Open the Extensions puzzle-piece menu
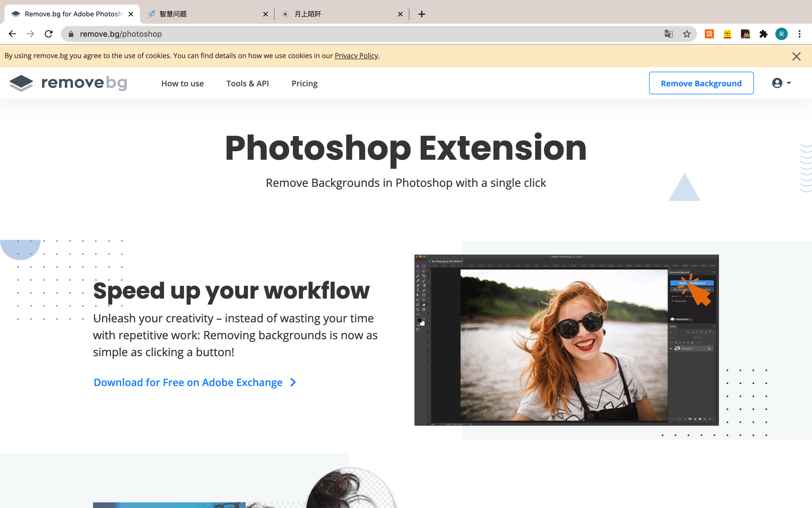The height and width of the screenshot is (508, 812). pyautogui.click(x=763, y=34)
